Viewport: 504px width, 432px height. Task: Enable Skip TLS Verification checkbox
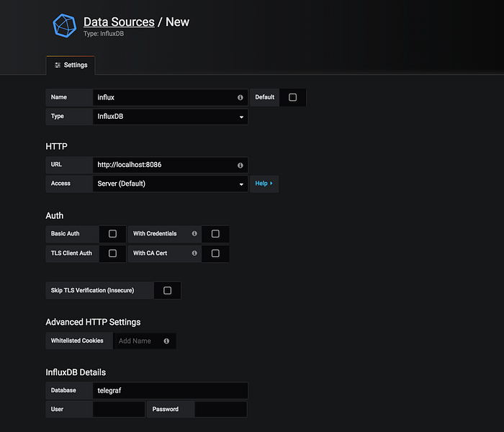[x=167, y=291]
